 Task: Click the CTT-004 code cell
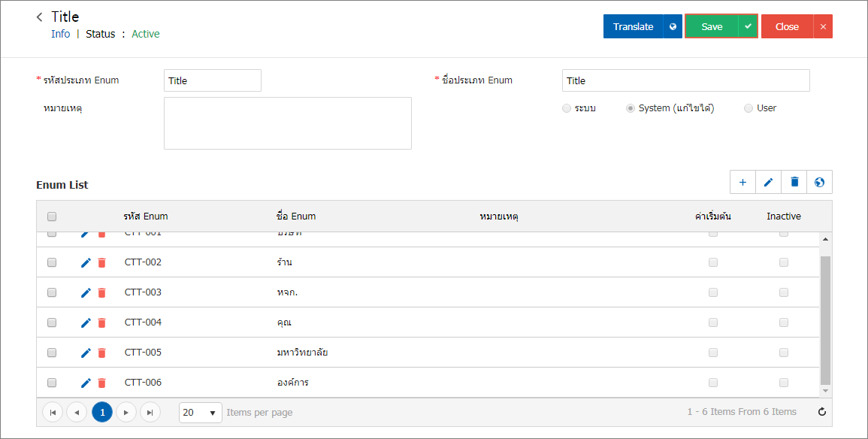click(144, 322)
